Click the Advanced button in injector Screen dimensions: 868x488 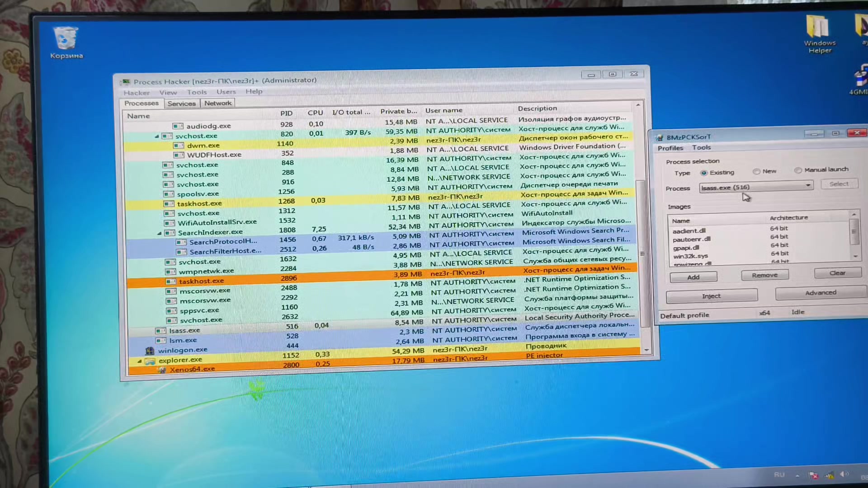821,293
